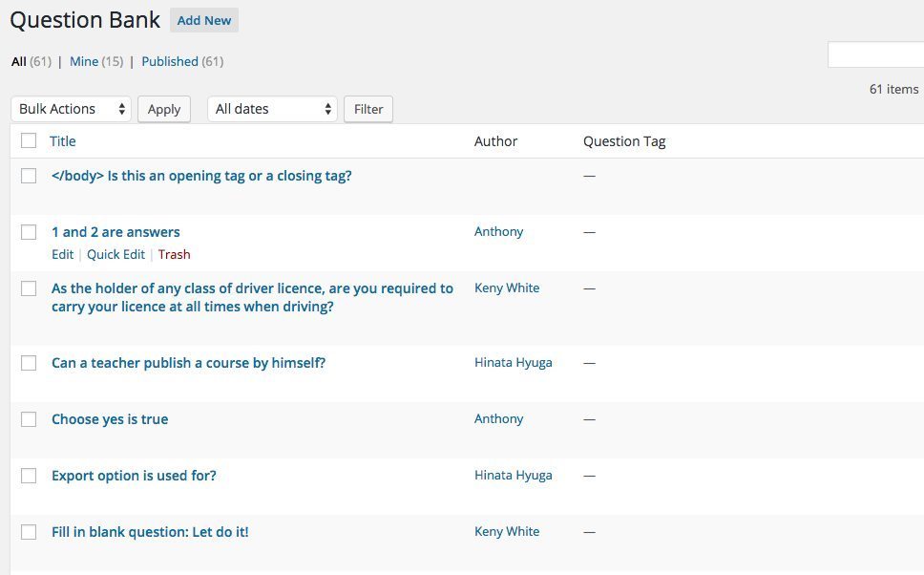
Task: Filter by author Keny White on driver licence row
Action: tap(507, 287)
